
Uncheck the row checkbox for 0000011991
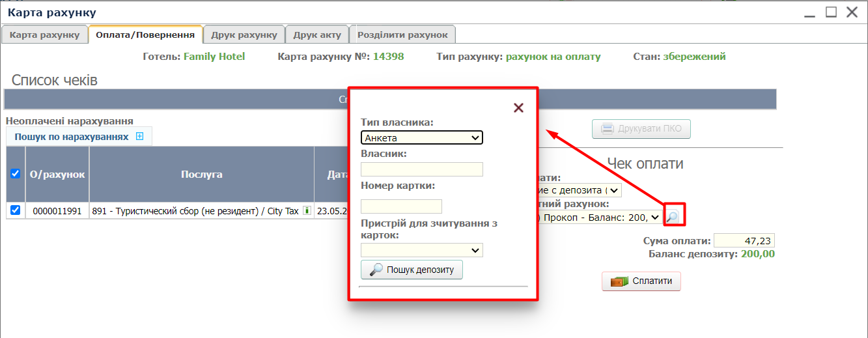click(x=16, y=210)
